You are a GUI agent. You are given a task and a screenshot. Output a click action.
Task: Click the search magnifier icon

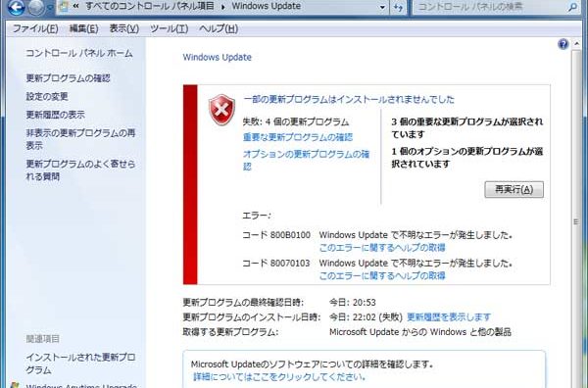pos(572,7)
